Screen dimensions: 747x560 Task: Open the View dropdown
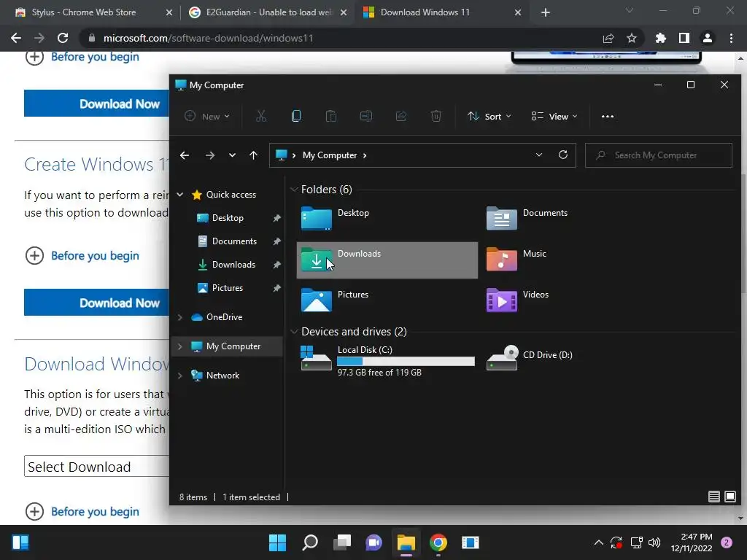pos(554,116)
